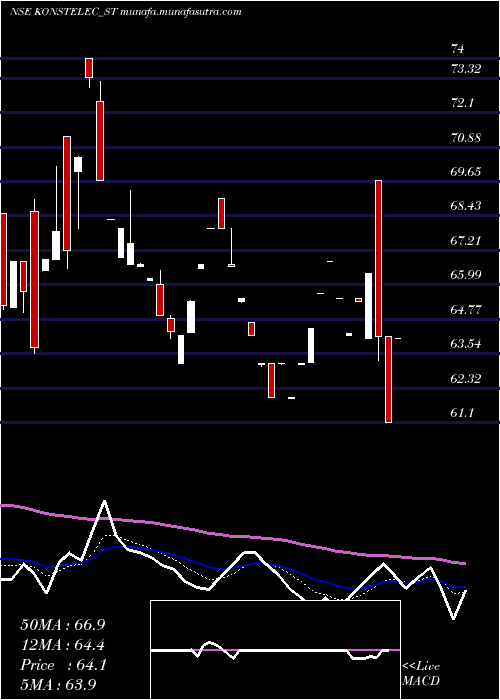Click the price label 73.32

[466, 69]
